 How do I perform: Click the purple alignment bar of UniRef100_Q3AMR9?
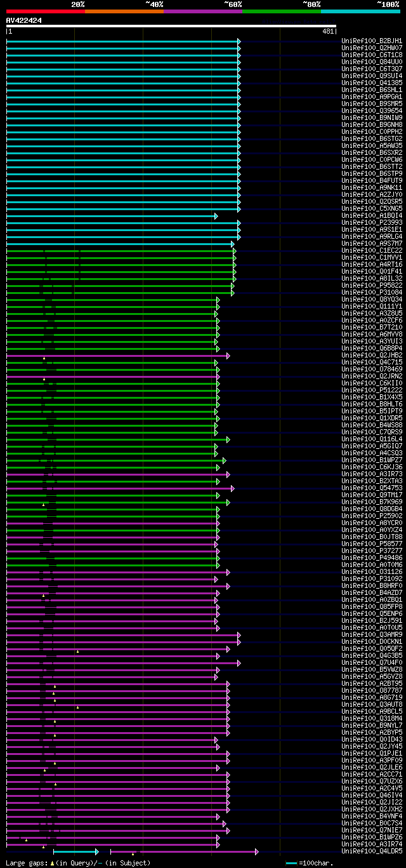(x=124, y=634)
